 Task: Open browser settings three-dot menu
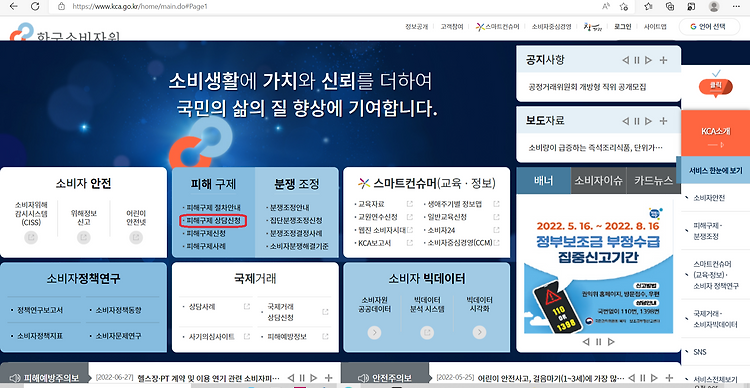(736, 6)
